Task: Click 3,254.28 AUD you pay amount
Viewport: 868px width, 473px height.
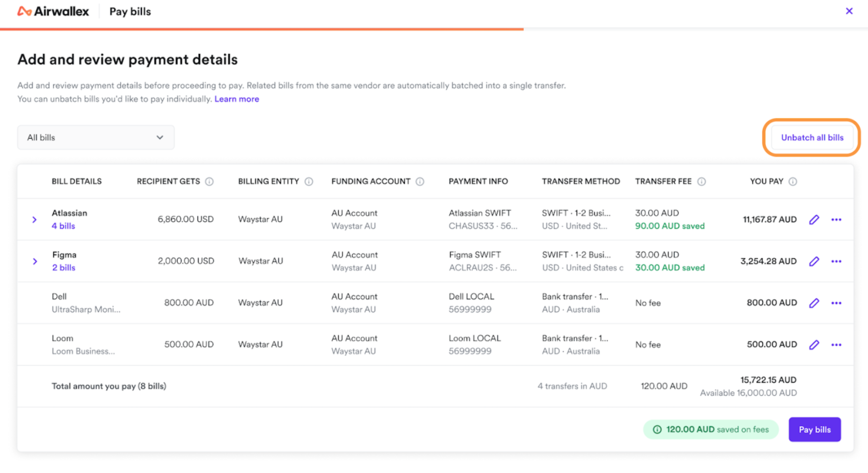Action: click(x=769, y=261)
